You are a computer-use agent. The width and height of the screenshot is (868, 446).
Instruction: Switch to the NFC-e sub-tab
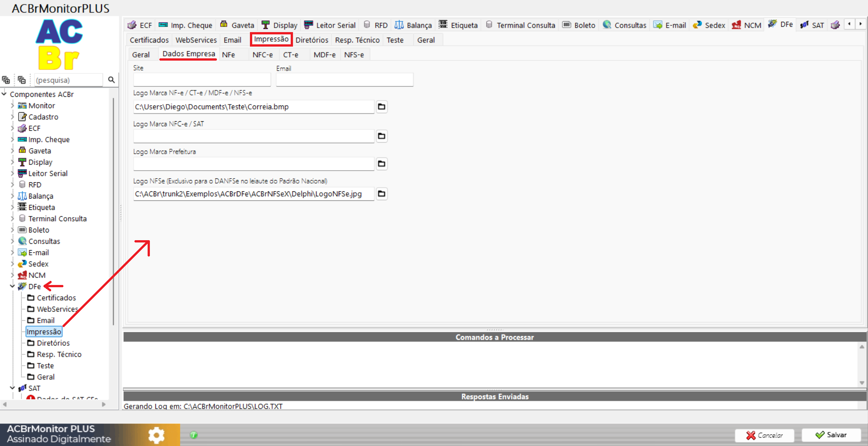262,55
